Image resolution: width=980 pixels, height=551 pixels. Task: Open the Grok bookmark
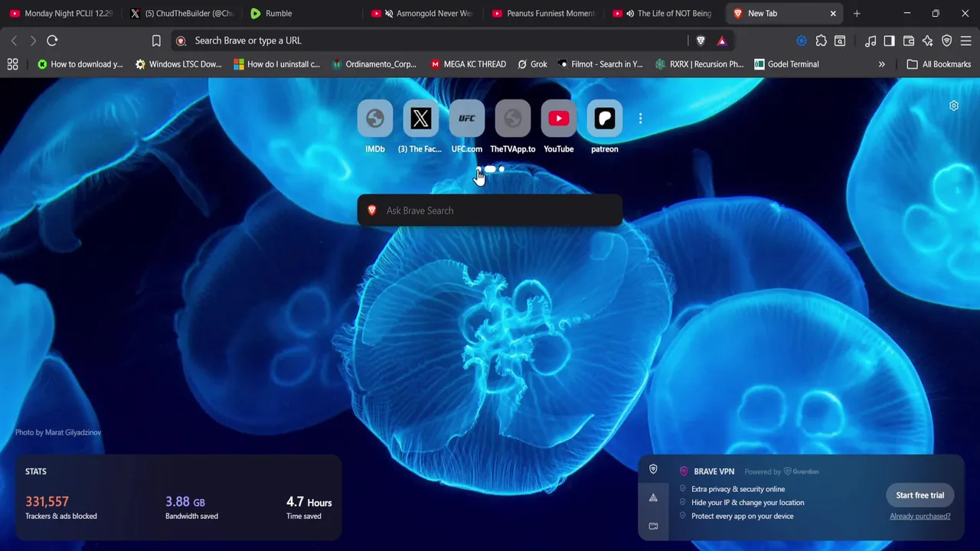(532, 64)
